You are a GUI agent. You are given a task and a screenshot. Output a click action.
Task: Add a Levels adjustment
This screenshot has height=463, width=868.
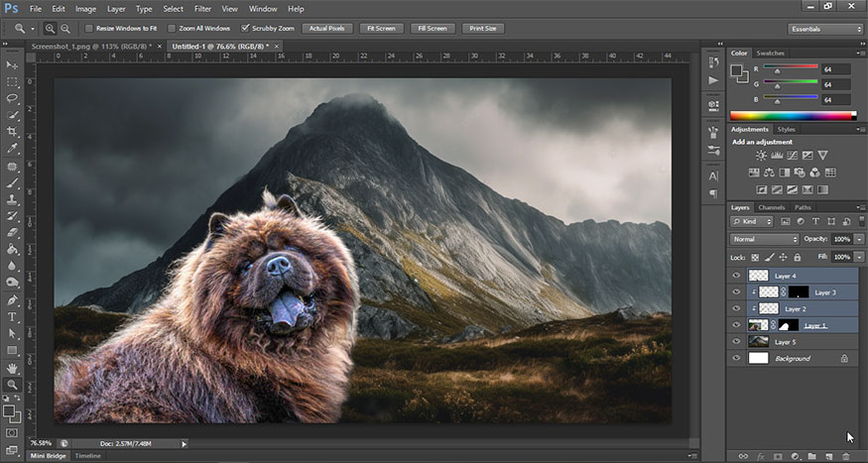tap(777, 156)
